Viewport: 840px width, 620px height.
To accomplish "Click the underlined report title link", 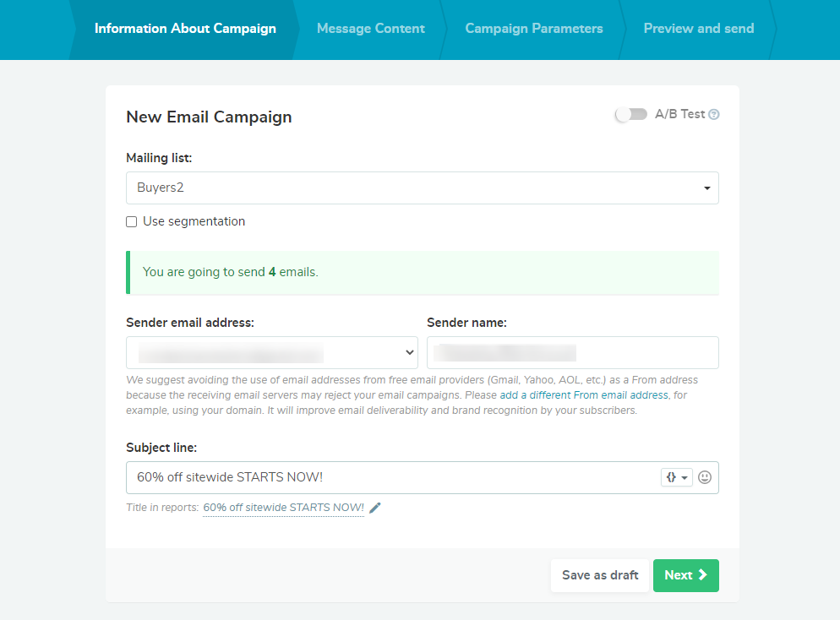I will click(x=283, y=508).
